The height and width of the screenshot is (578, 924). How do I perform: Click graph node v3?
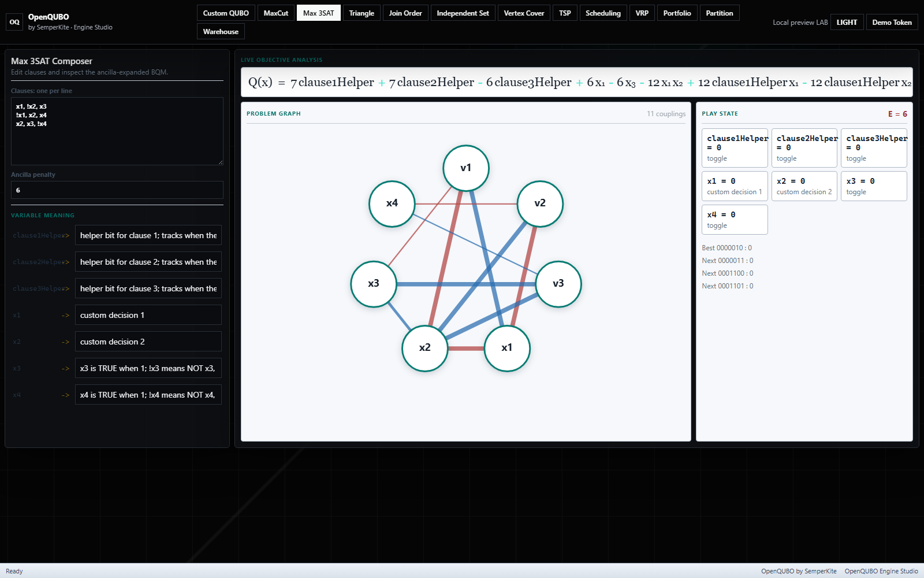click(x=558, y=284)
